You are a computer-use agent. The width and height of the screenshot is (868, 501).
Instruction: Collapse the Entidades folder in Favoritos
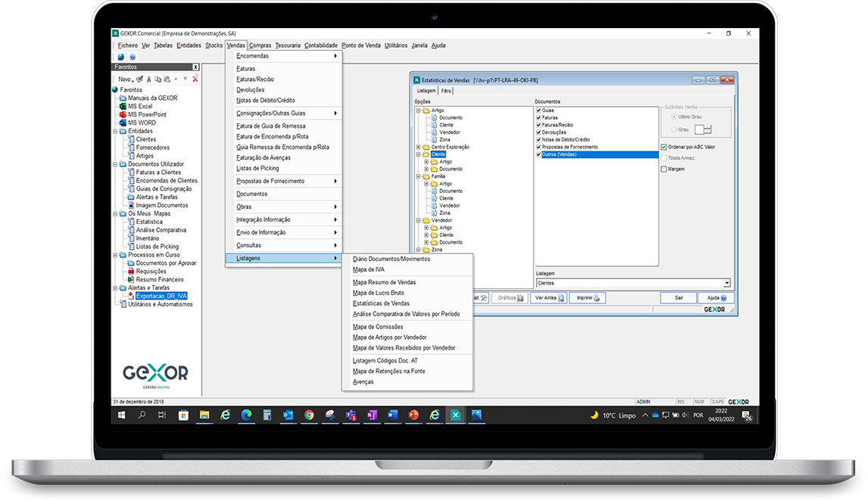click(114, 131)
